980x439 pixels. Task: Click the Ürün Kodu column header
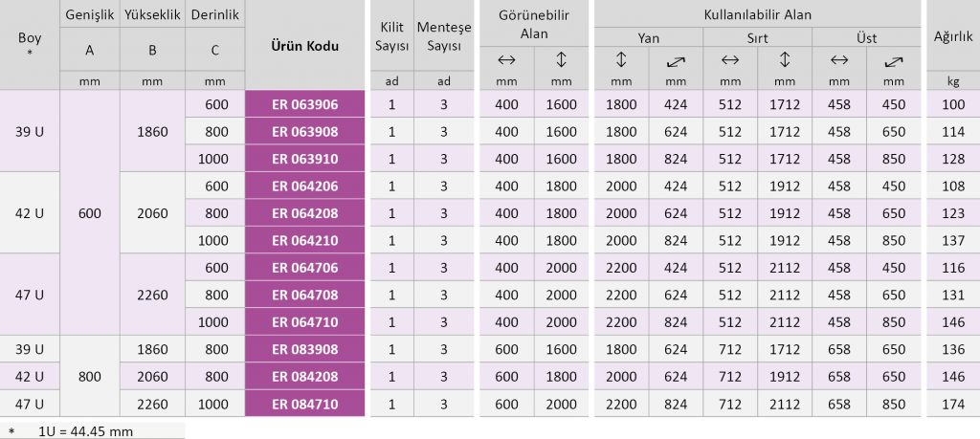click(x=305, y=45)
